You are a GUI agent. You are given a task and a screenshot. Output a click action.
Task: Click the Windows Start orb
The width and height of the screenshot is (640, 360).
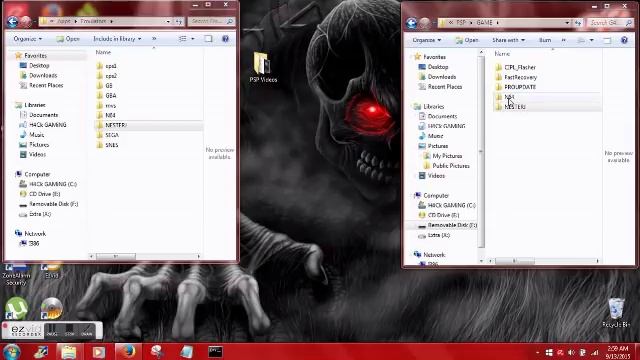11,351
